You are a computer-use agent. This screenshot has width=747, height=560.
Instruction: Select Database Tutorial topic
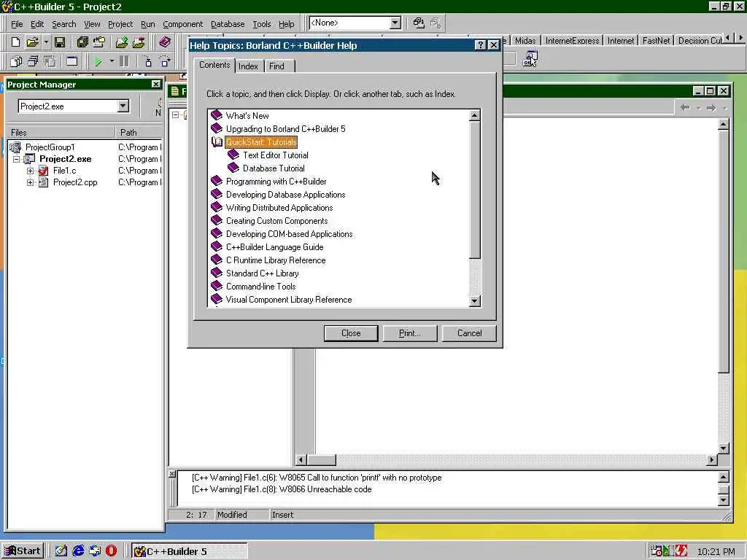point(274,168)
